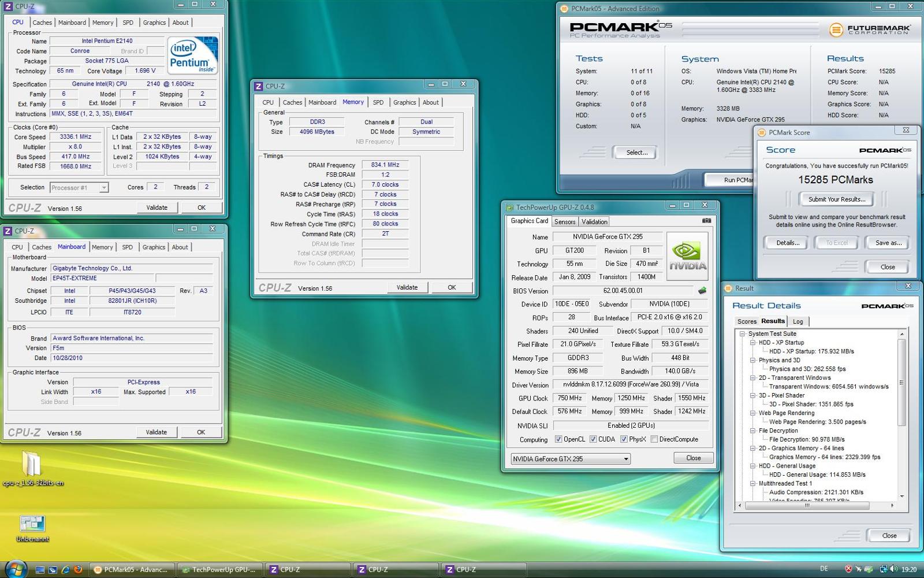Viewport: 924px width, 578px height.
Task: Click scroll down arrow in Result Details
Action: tap(901, 496)
